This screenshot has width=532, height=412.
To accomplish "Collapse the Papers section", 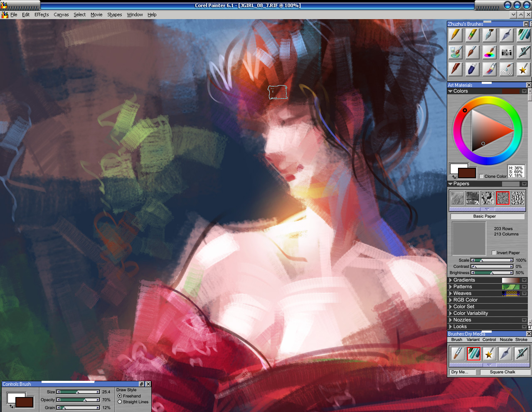I will coord(451,184).
